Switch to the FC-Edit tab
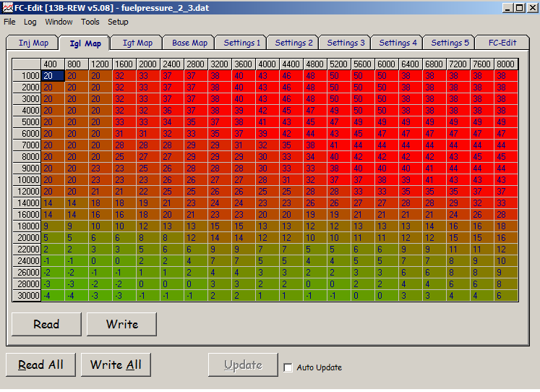The width and height of the screenshot is (540, 392). (x=502, y=43)
